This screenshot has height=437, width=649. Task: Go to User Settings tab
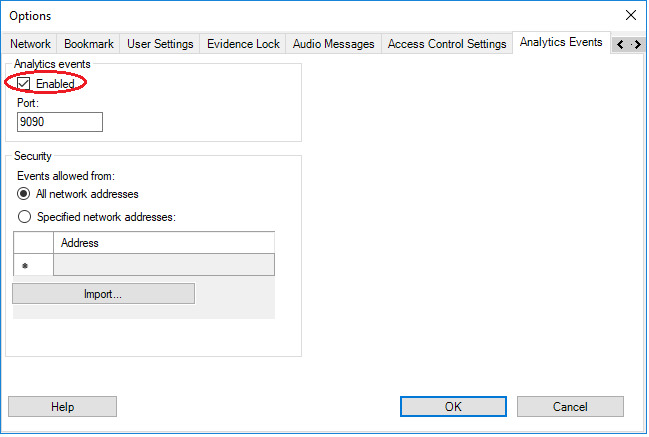[160, 44]
